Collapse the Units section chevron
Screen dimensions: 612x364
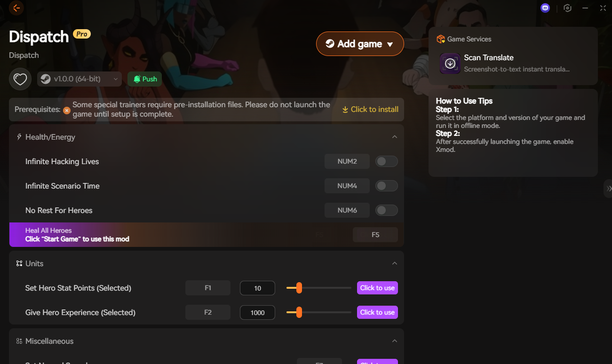tap(395, 263)
